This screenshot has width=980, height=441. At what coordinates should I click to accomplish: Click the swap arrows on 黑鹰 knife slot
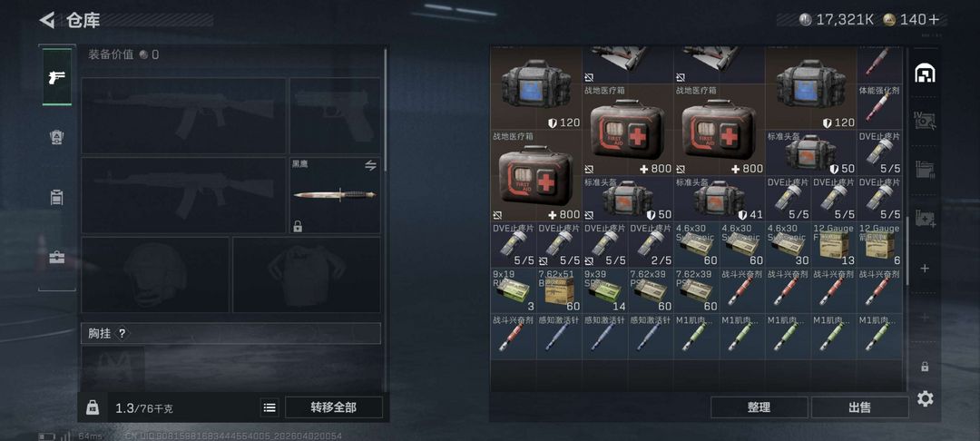click(x=370, y=165)
